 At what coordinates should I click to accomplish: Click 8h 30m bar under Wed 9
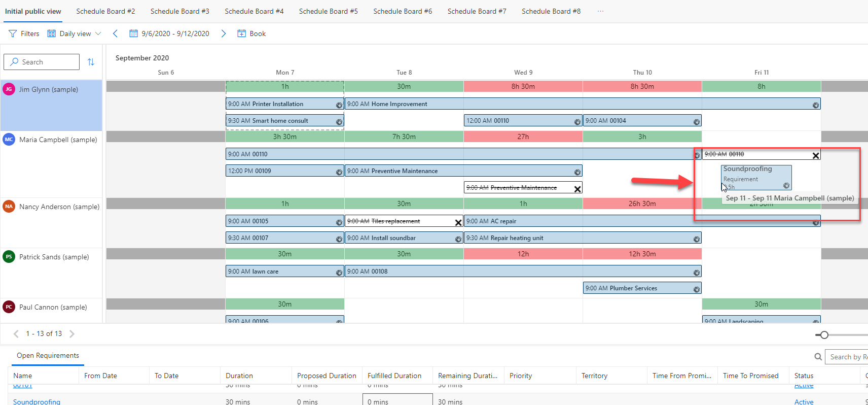(523, 86)
